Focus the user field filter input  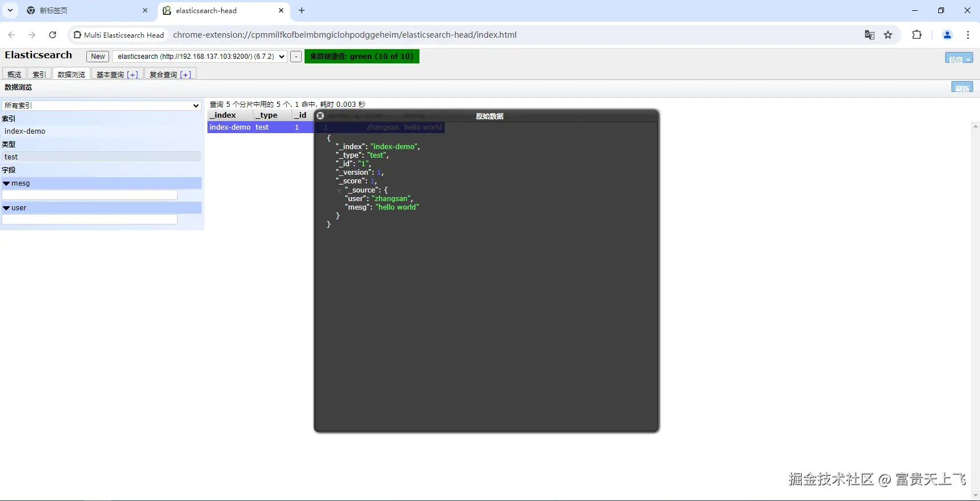pos(90,219)
